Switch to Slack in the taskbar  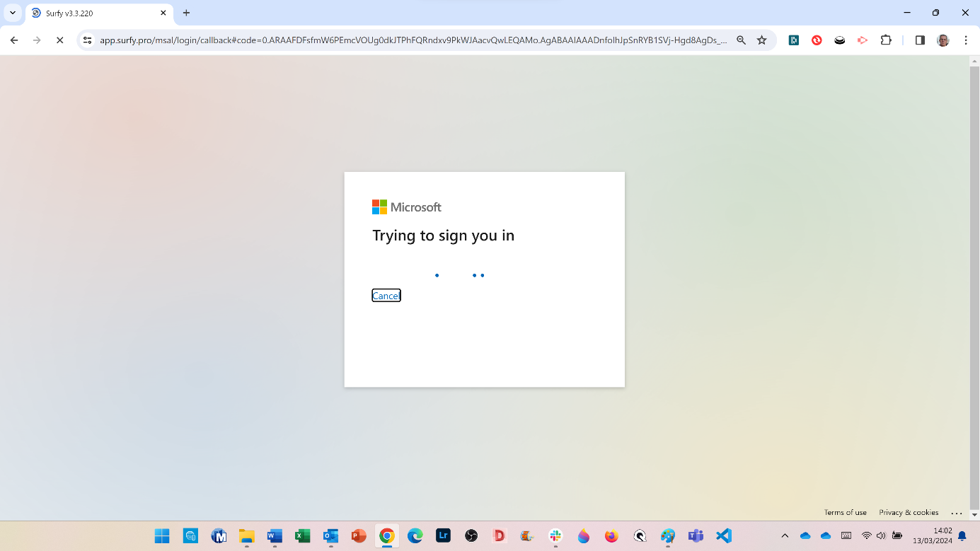tap(555, 535)
